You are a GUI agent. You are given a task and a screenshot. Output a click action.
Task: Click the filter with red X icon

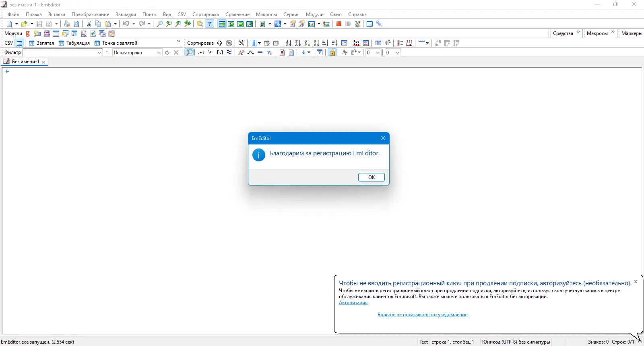click(x=269, y=52)
